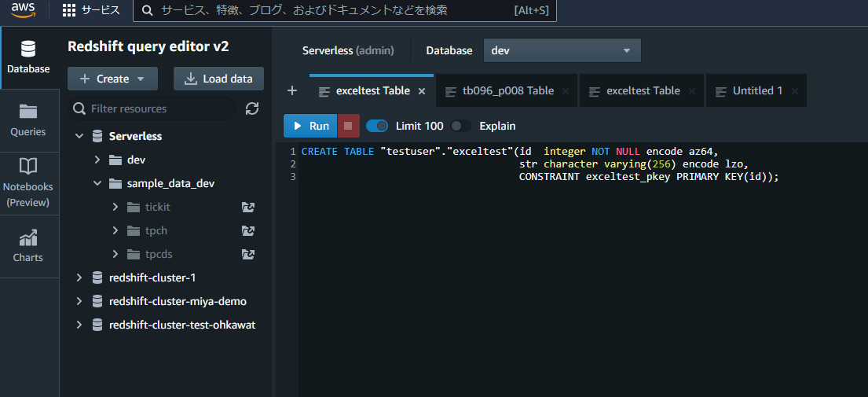Click the open-link icon beside tickit
Screen dimensions: 868x397
click(248, 207)
